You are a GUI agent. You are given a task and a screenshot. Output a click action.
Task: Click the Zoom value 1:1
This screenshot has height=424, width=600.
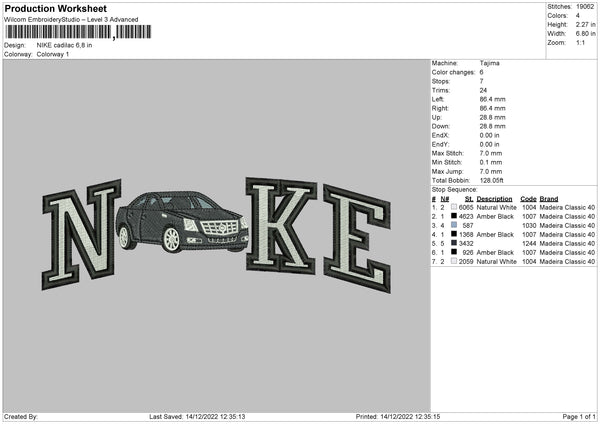(580, 42)
